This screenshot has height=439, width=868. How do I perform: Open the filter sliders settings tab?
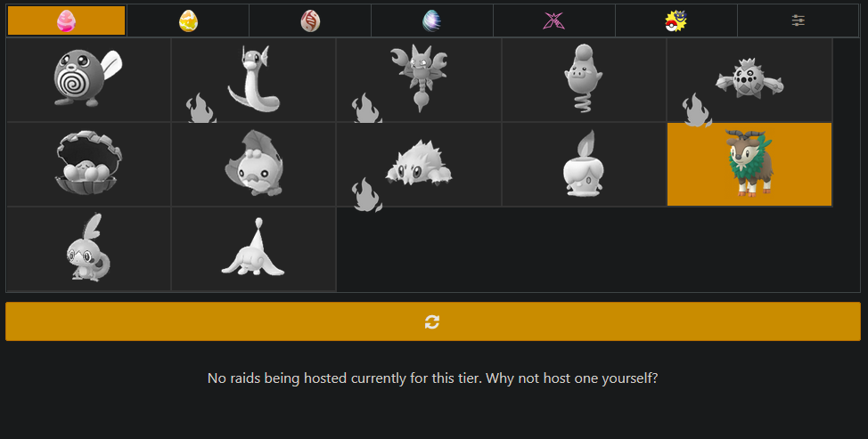tap(798, 20)
